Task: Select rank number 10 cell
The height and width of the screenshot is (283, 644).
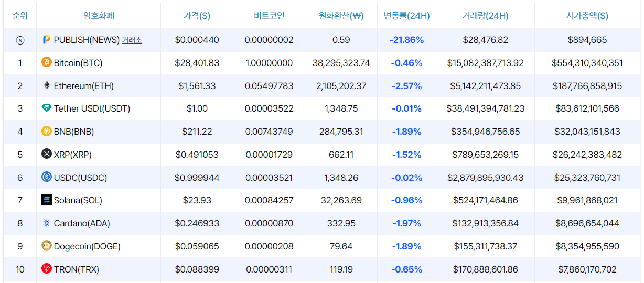Action: (x=20, y=269)
